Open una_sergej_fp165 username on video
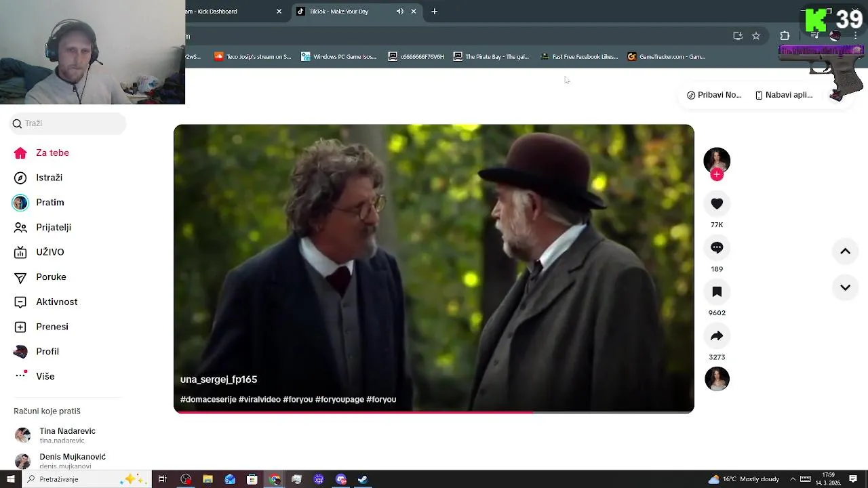 coord(218,380)
